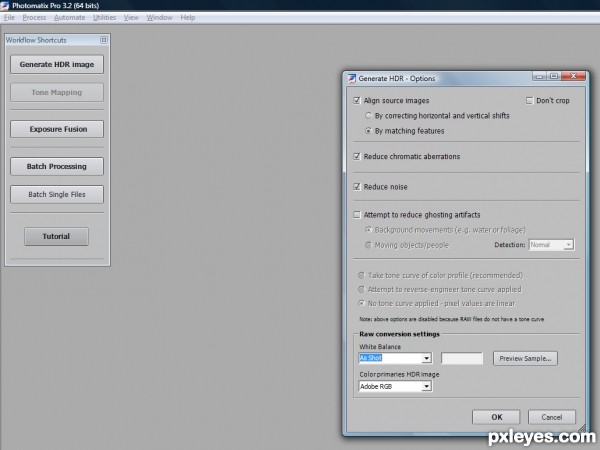
Task: Select Attempt to reverse-engineer tone curve
Action: click(x=361, y=289)
